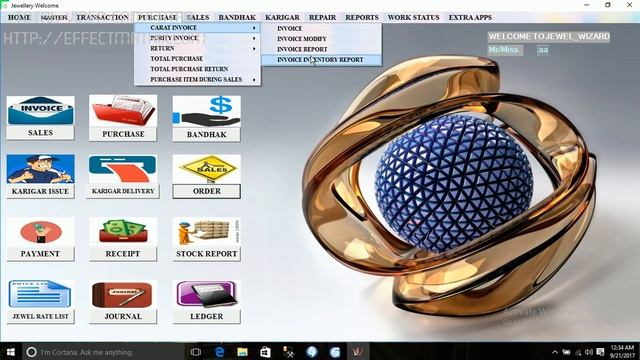The width and height of the screenshot is (640, 360).
Task: Click the ORDER label button
Action: click(x=207, y=191)
